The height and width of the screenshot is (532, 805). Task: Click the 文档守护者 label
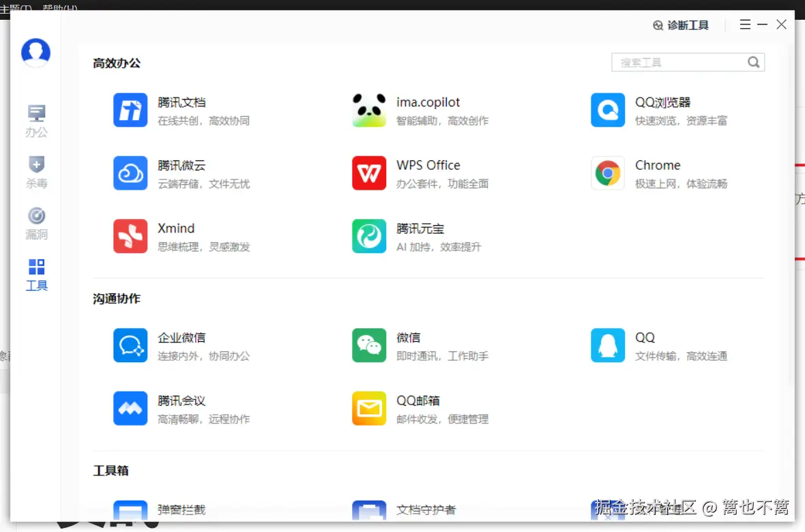426,509
